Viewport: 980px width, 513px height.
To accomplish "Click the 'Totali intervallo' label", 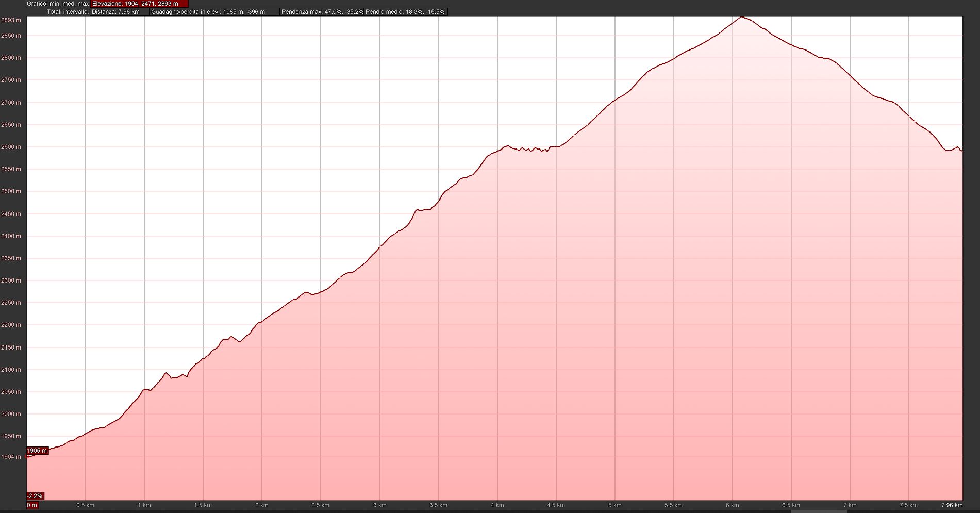I will point(68,12).
